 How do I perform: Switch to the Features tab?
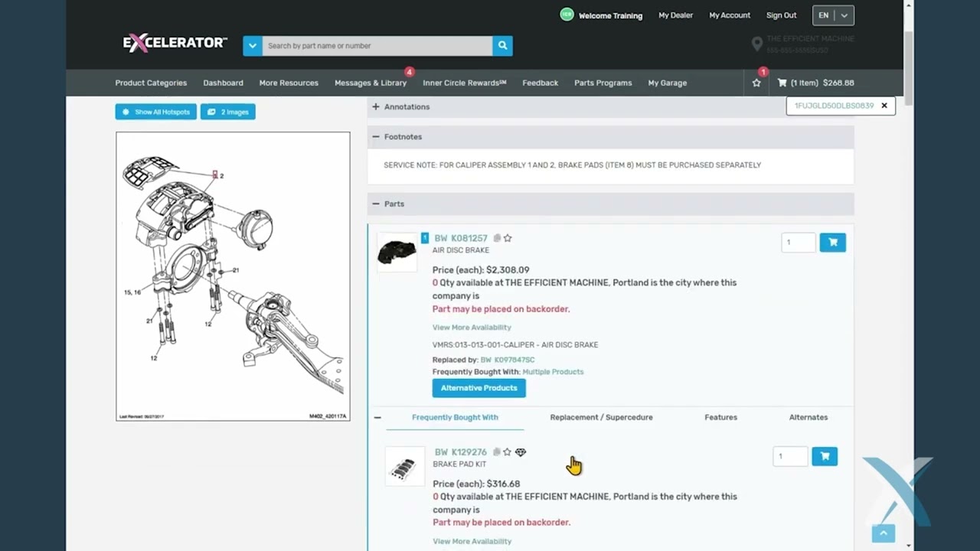[x=720, y=418]
